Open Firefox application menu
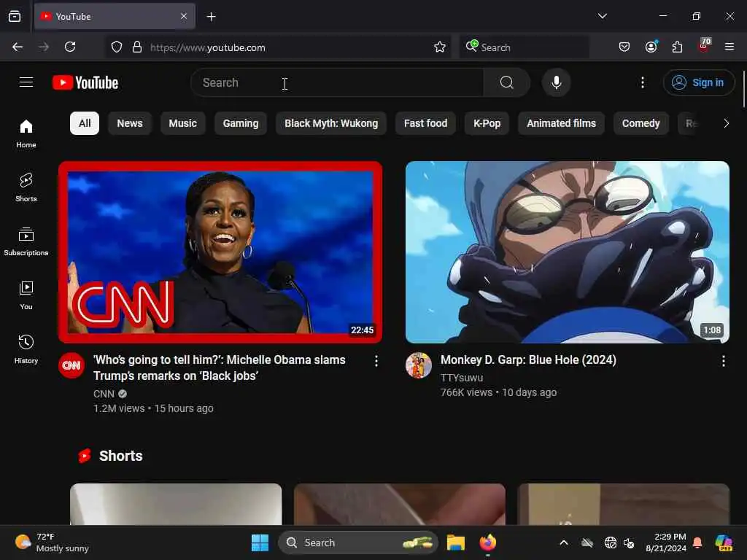This screenshot has width=747, height=560. click(x=729, y=47)
